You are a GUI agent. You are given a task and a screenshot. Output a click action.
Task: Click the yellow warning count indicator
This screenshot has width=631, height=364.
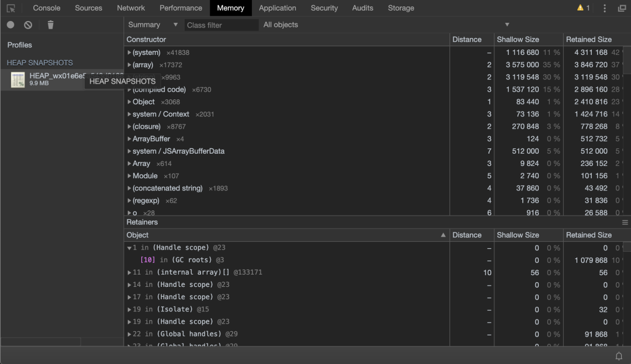[583, 8]
